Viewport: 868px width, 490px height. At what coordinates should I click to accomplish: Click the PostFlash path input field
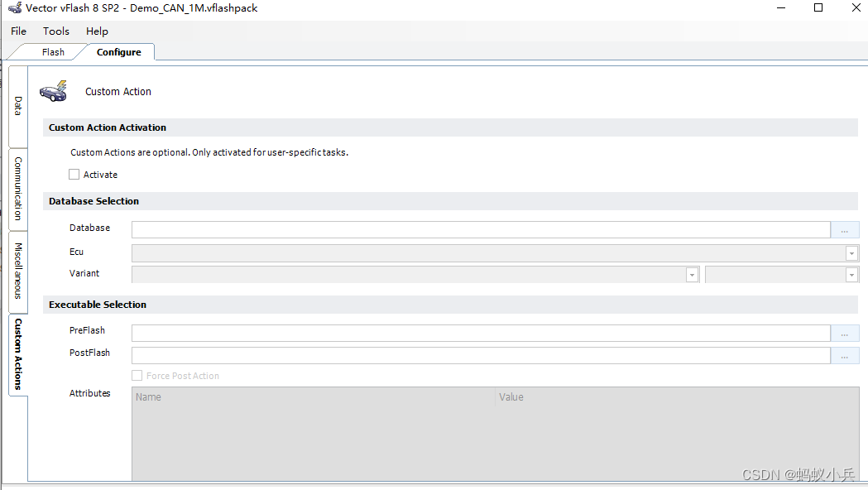pyautogui.click(x=481, y=355)
